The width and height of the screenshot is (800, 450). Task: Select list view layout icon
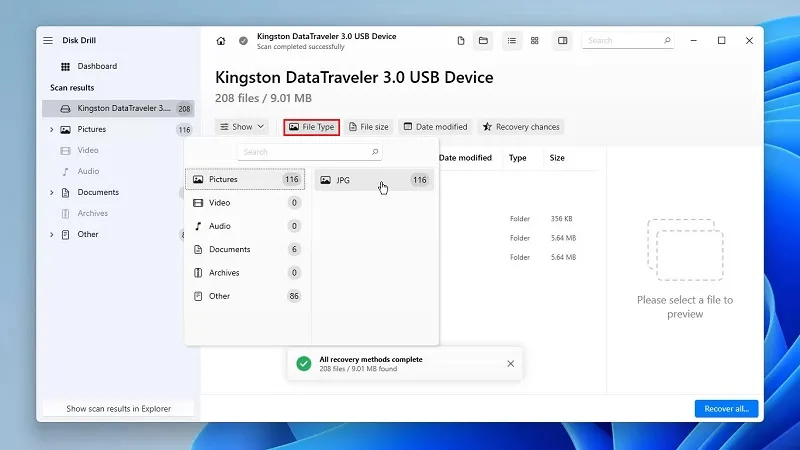[512, 41]
